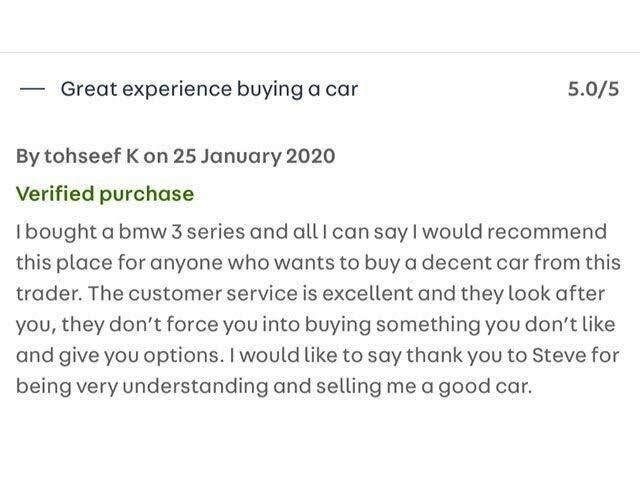The width and height of the screenshot is (640, 480).
Task: Click the word 'By' before the reviewer name
Action: click(x=29, y=156)
